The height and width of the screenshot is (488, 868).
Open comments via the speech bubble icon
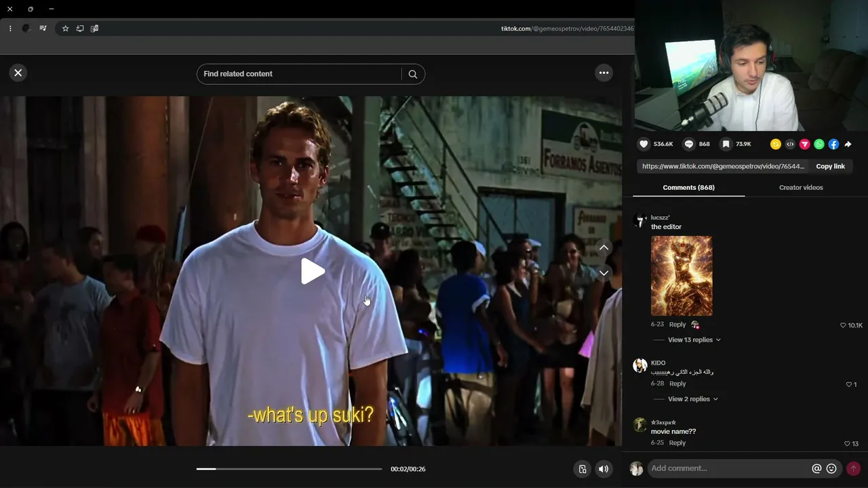coord(689,144)
